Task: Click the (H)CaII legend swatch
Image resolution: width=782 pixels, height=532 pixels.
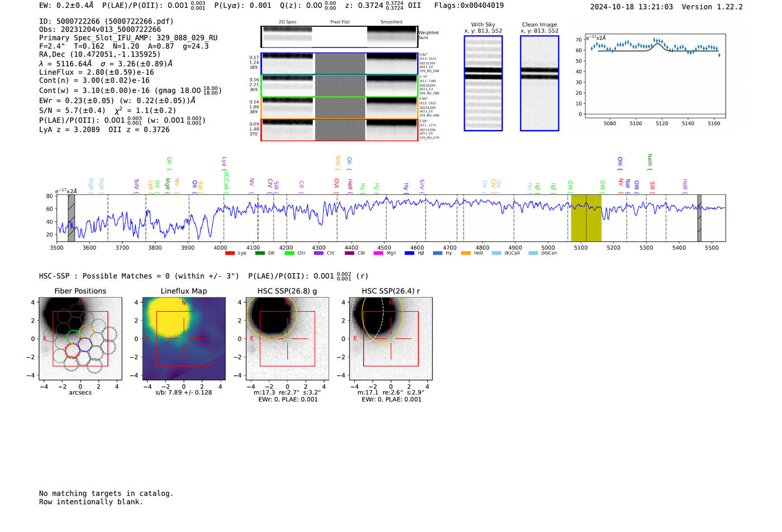Action: tap(533, 253)
